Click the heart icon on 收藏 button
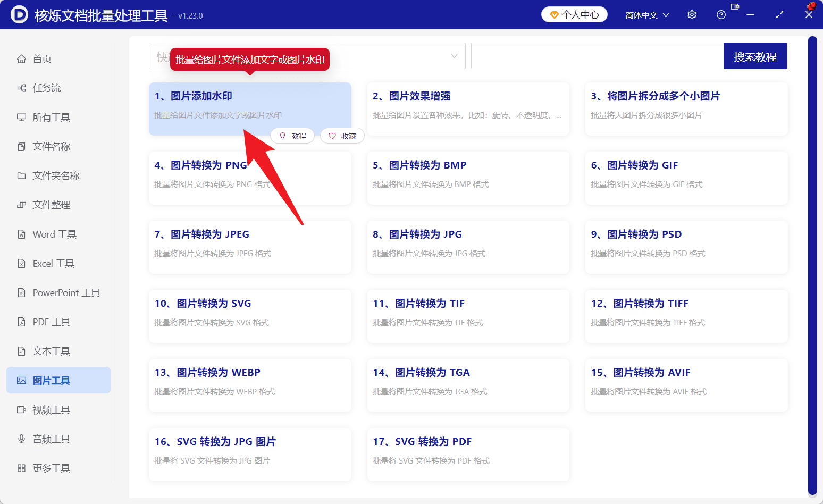The image size is (823, 504). tap(332, 136)
